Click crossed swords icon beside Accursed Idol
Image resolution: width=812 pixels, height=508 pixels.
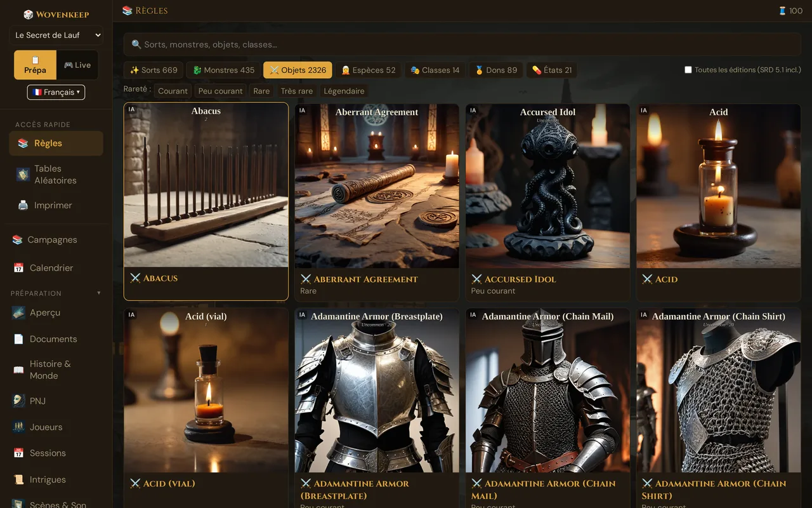[476, 279]
